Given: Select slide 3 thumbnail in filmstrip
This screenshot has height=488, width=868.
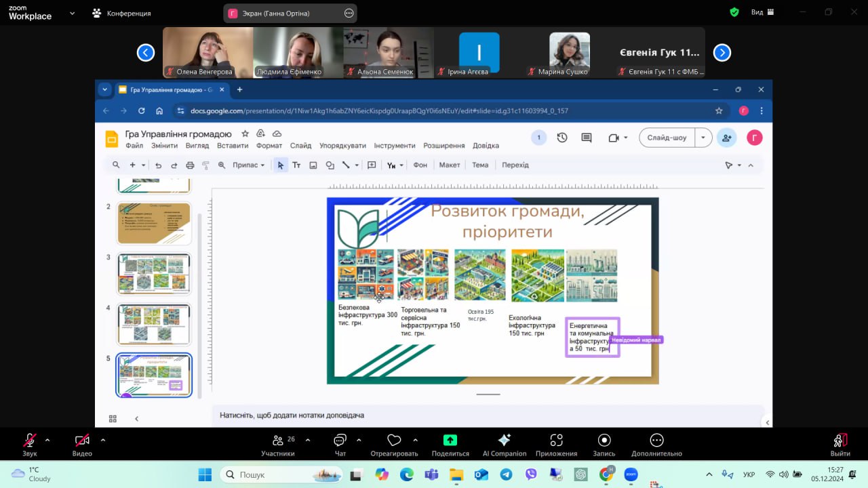Looking at the screenshot, I should [154, 274].
